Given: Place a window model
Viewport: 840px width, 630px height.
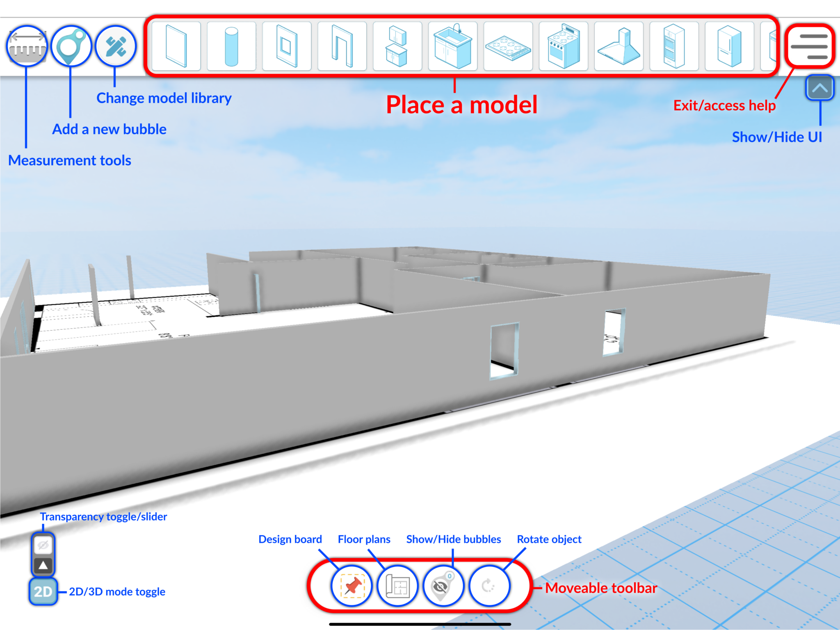Looking at the screenshot, I should tap(287, 46).
